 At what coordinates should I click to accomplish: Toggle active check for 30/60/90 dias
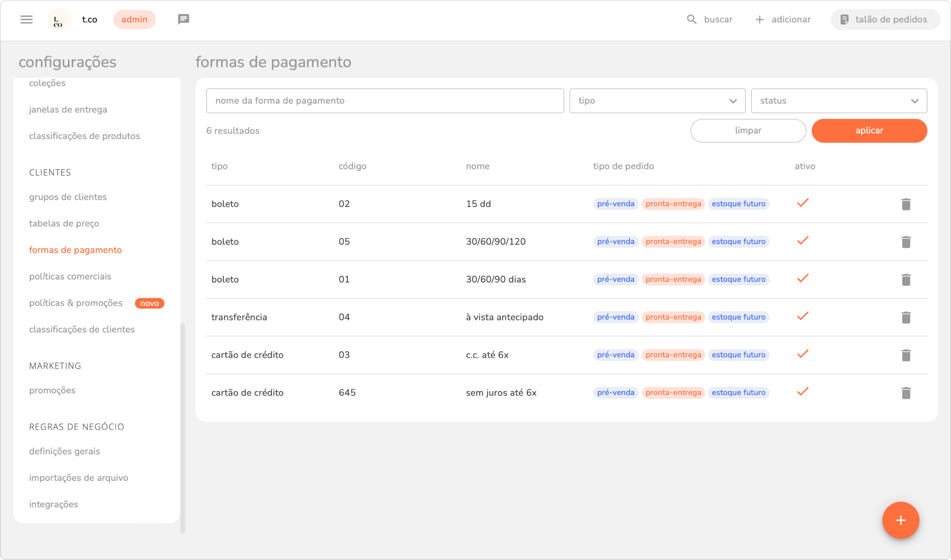click(x=803, y=279)
